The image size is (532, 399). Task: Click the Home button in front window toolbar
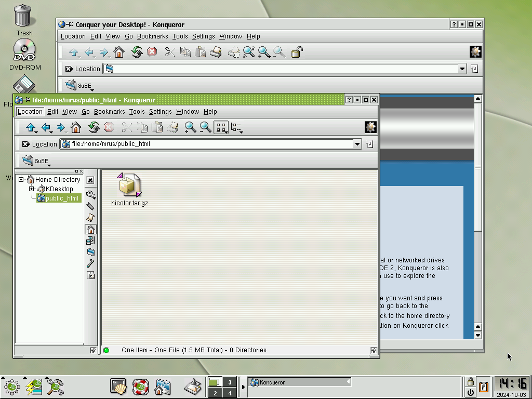click(76, 128)
